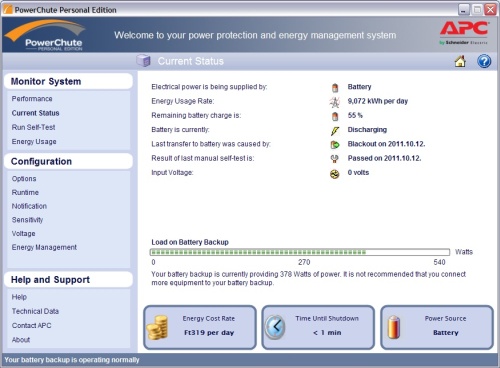
Task: Open the blue question mark help icon
Action: click(484, 61)
